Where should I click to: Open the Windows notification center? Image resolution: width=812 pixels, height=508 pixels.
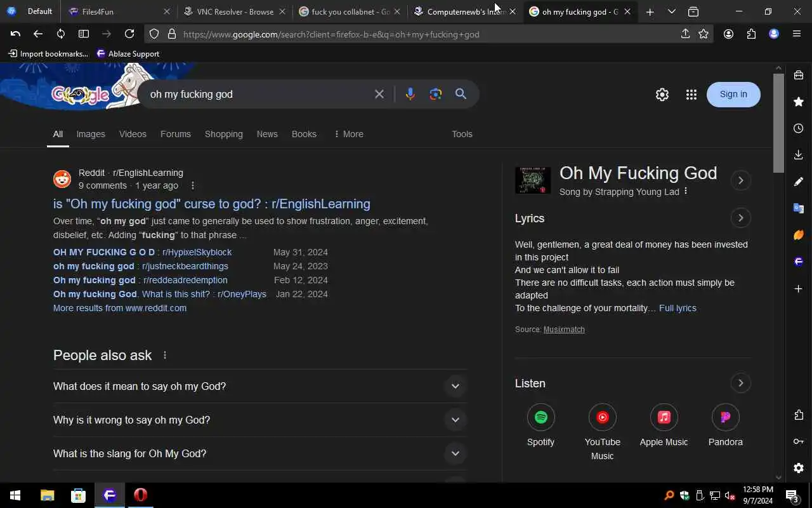pos(792,495)
